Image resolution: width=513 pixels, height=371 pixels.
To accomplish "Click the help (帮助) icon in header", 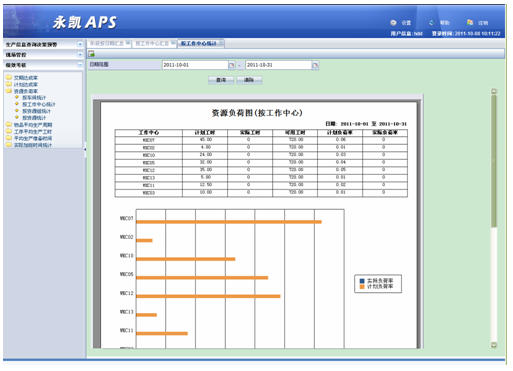I will point(431,23).
